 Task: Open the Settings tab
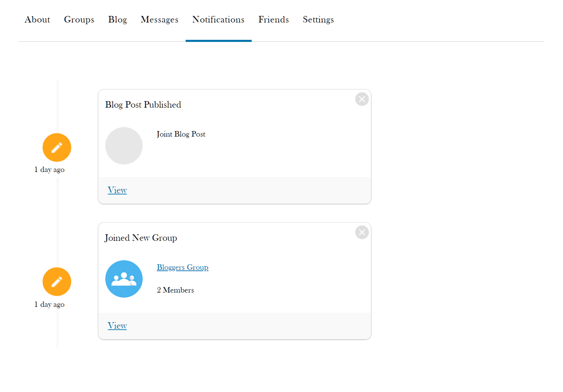tap(318, 20)
